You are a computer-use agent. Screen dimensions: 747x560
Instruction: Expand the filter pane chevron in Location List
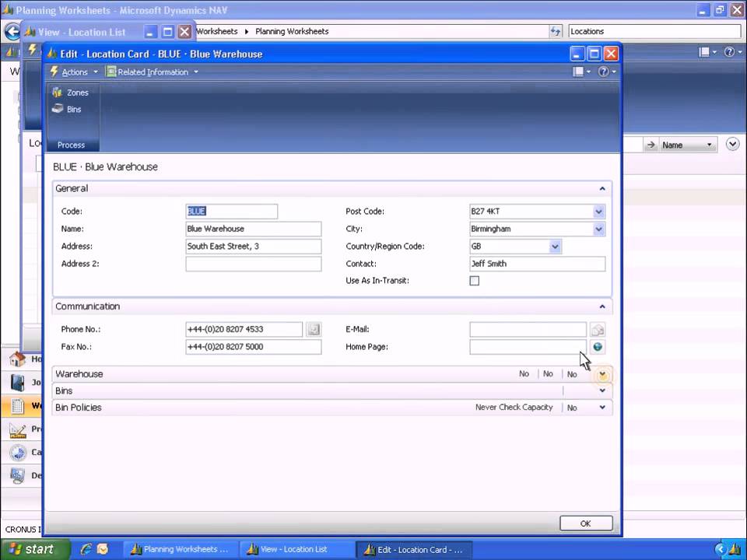[x=733, y=144]
